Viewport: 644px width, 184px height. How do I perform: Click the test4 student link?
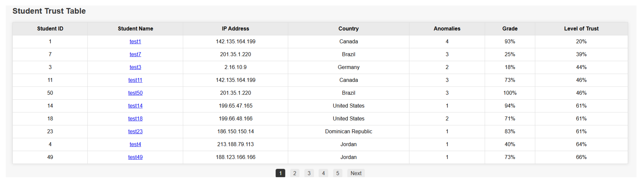coord(135,144)
